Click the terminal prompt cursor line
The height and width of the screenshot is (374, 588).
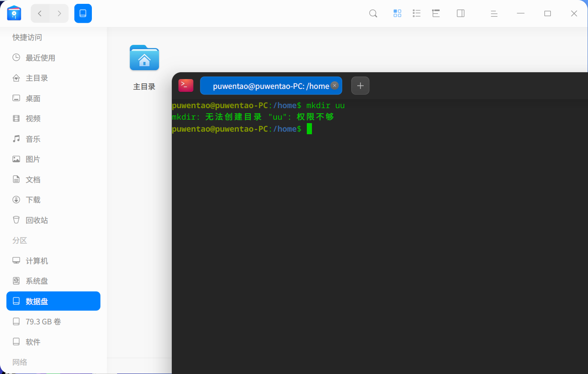pos(242,129)
